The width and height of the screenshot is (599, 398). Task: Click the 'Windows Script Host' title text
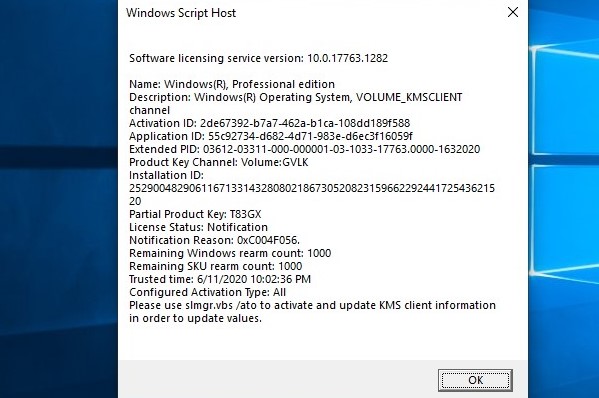pos(181,13)
